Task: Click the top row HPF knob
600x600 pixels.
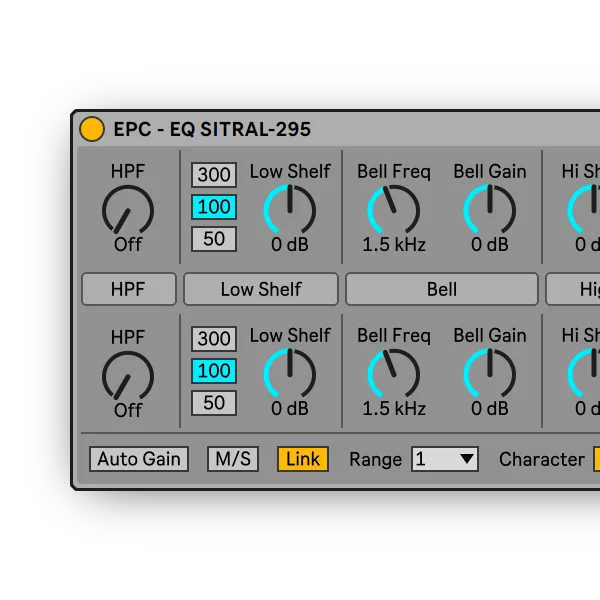Action: [128, 210]
